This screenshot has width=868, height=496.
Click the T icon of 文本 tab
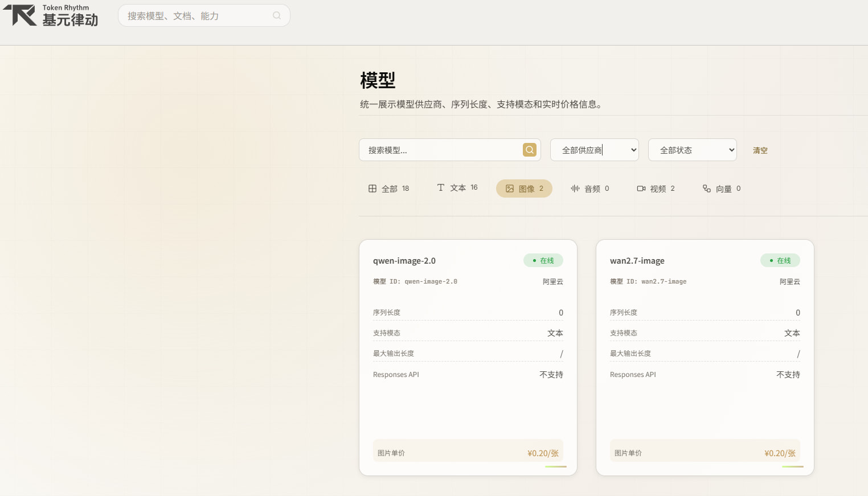441,187
